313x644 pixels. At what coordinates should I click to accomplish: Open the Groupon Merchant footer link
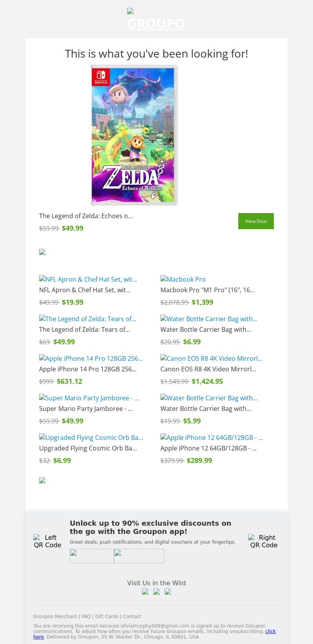55,617
